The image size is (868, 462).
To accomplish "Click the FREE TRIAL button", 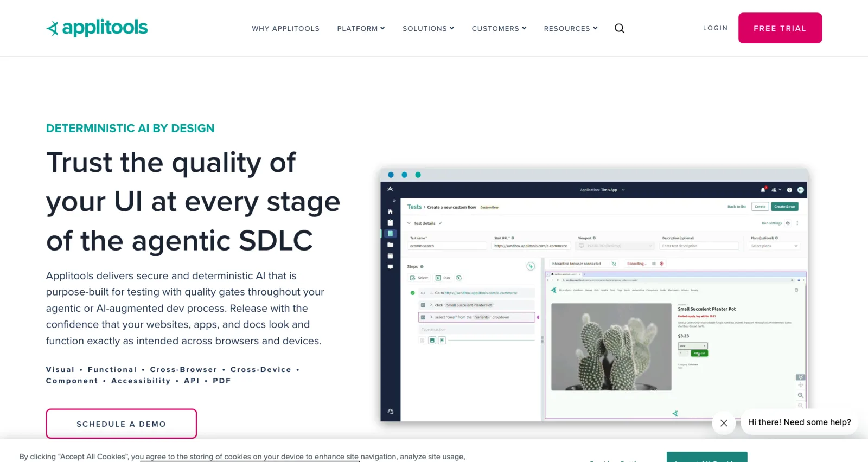I will (780, 28).
